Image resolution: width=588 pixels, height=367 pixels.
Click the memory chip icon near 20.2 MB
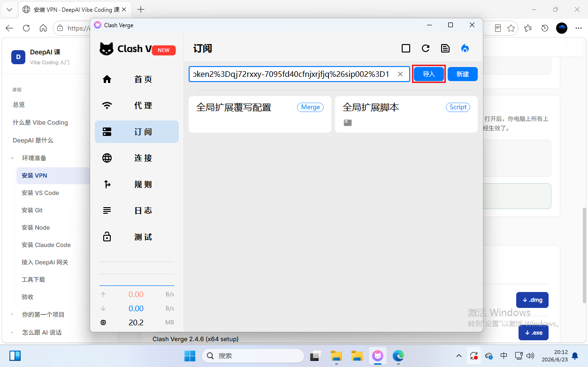103,322
